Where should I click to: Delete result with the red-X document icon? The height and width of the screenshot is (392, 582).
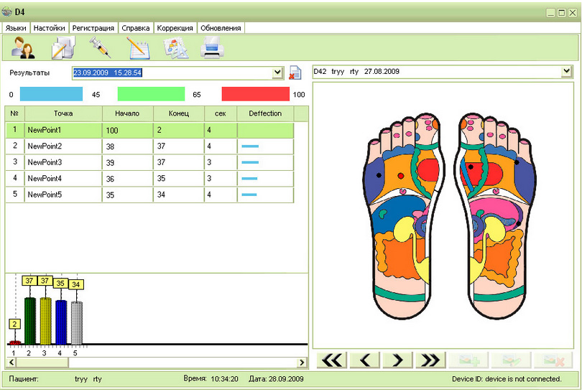(295, 73)
